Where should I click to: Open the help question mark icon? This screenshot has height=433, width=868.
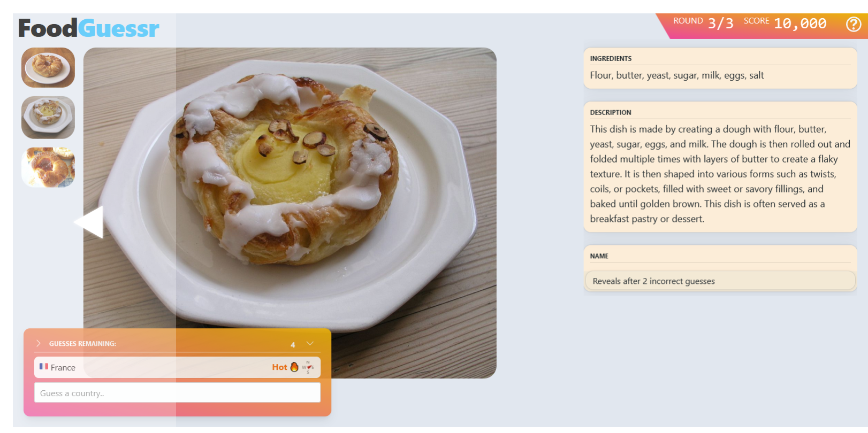[x=853, y=24]
